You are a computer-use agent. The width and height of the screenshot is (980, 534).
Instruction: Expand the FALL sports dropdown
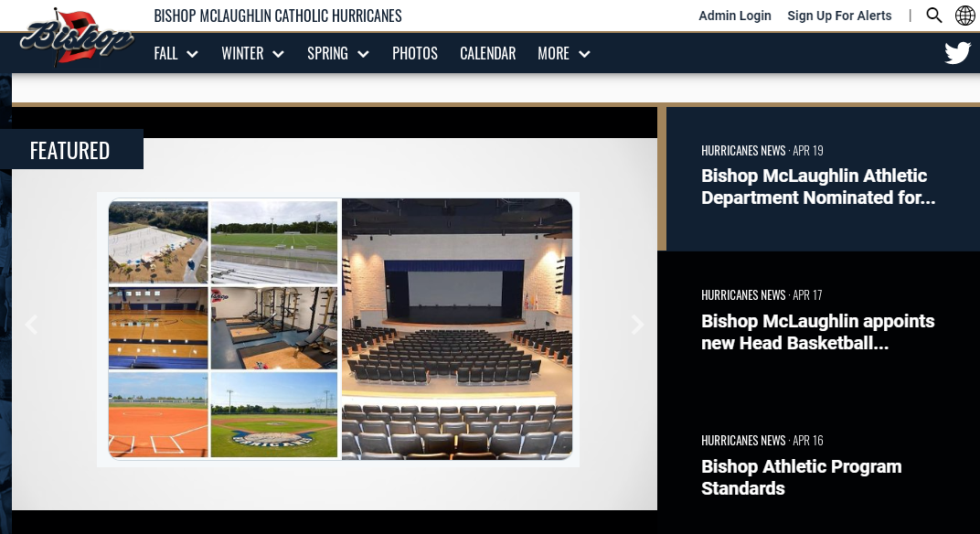176,53
